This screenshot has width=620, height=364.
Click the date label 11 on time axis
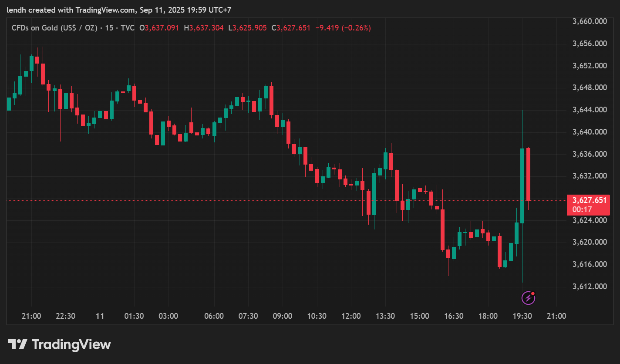pos(100,316)
